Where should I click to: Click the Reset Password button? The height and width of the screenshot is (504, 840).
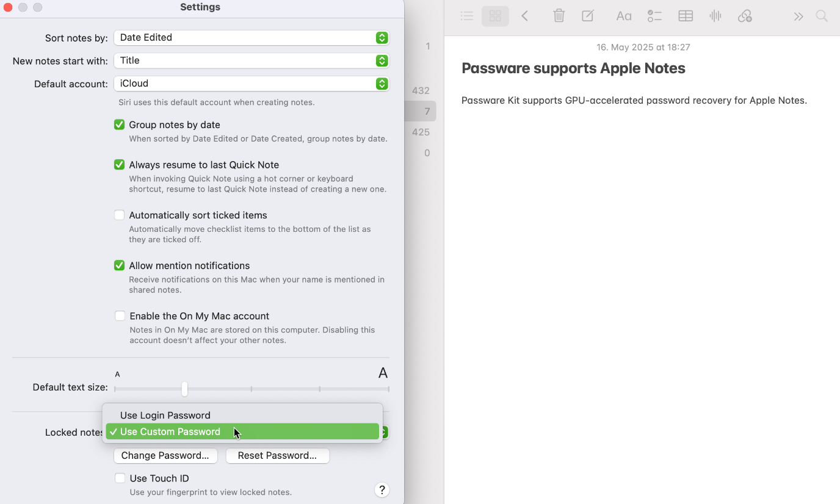[277, 456]
